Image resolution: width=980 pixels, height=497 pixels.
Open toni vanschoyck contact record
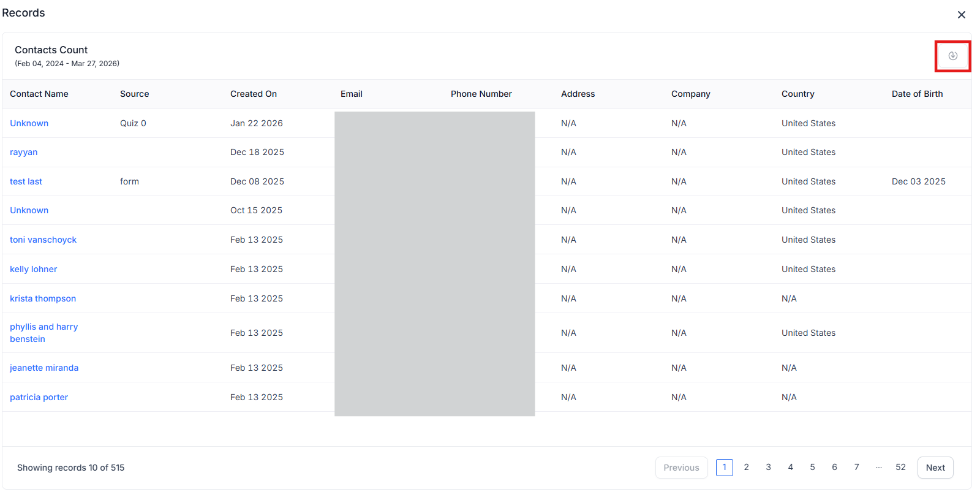tap(43, 240)
